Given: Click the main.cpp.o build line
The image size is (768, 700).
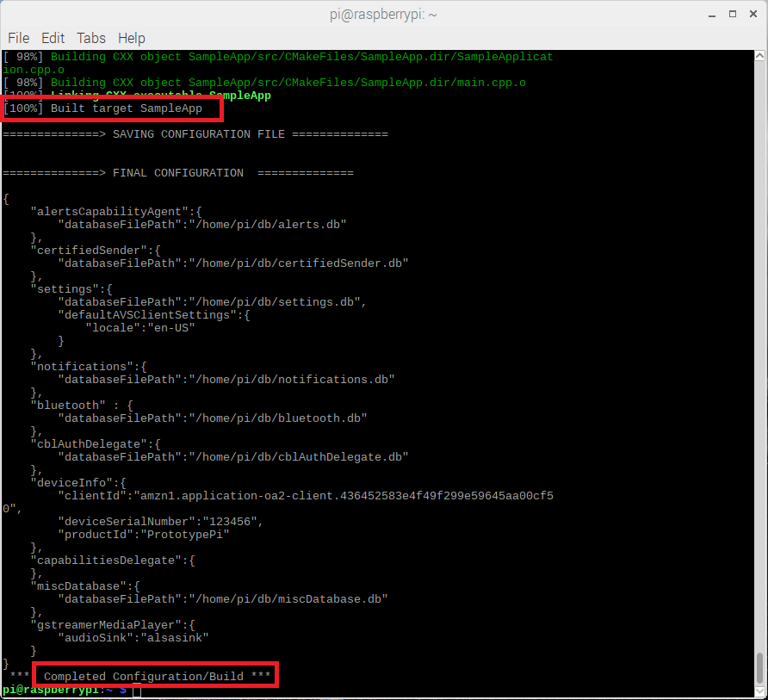Looking at the screenshot, I should [264, 83].
